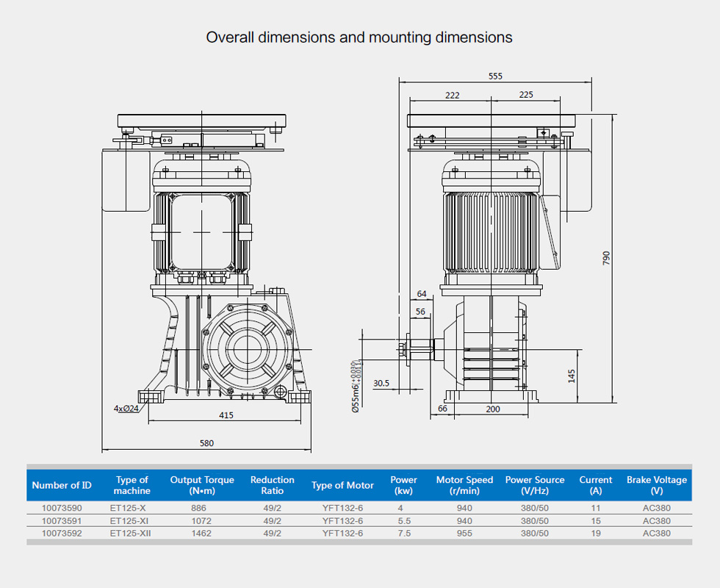720x588 pixels.
Task: Click the 790 height dimension label
Action: 606,259
